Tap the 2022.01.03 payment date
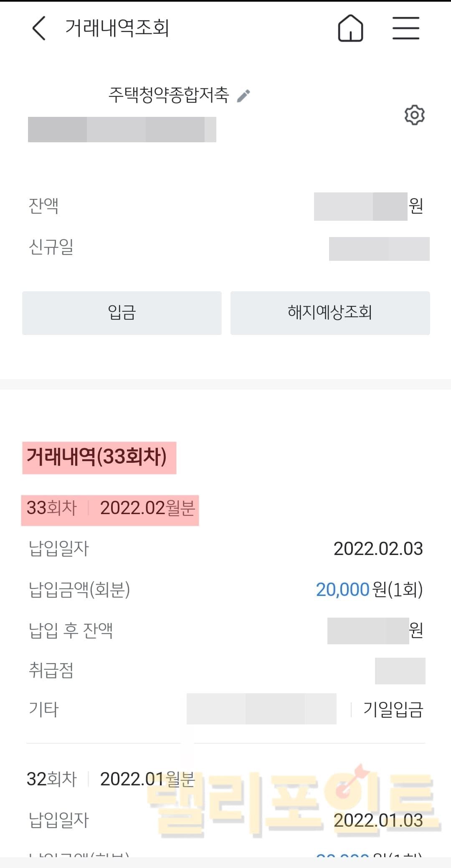Image resolution: width=451 pixels, height=868 pixels. click(378, 820)
